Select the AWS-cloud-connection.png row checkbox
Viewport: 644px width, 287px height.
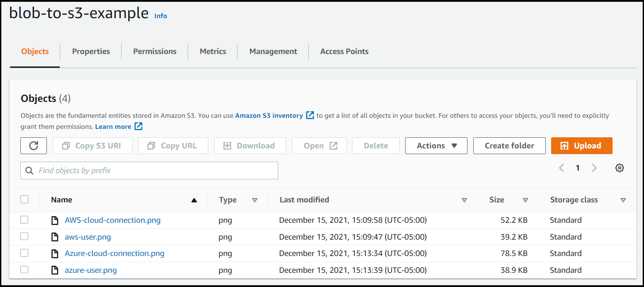pos(24,220)
